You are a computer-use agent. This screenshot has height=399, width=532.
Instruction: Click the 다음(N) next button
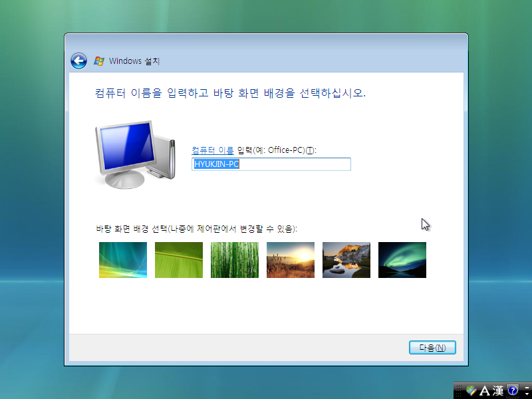pos(432,347)
